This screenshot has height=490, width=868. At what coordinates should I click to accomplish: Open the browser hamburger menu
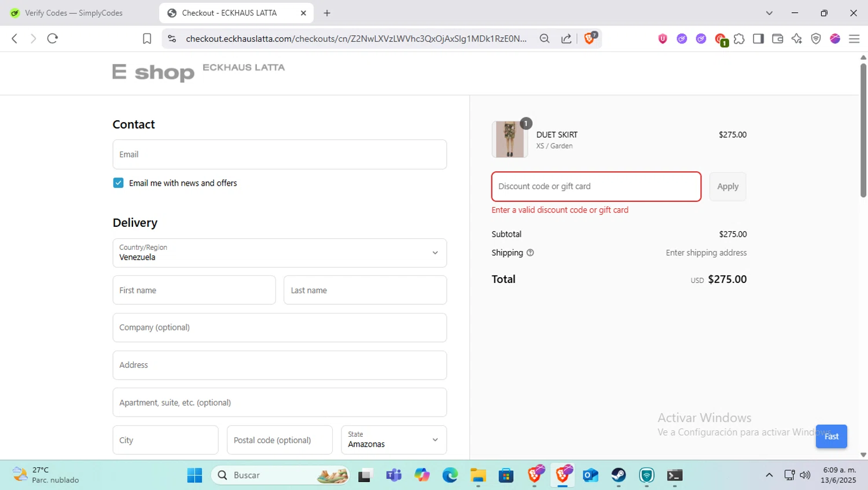coord(854,39)
